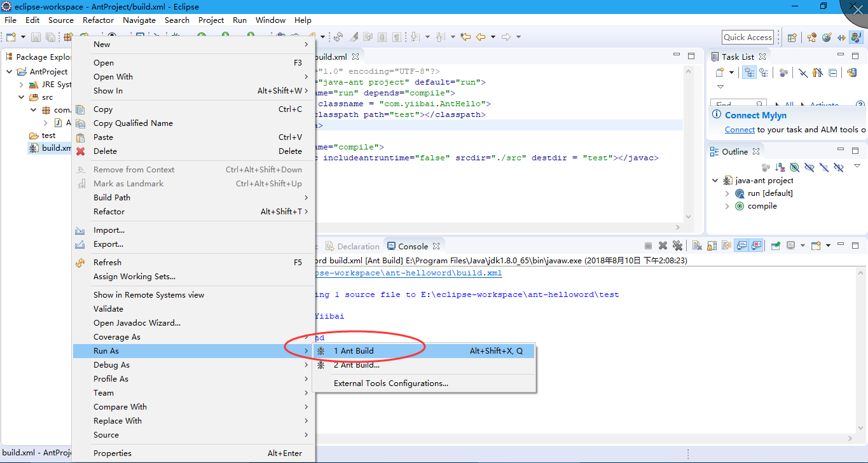
Task: Collapse the AntProject tree node
Action: click(x=9, y=72)
